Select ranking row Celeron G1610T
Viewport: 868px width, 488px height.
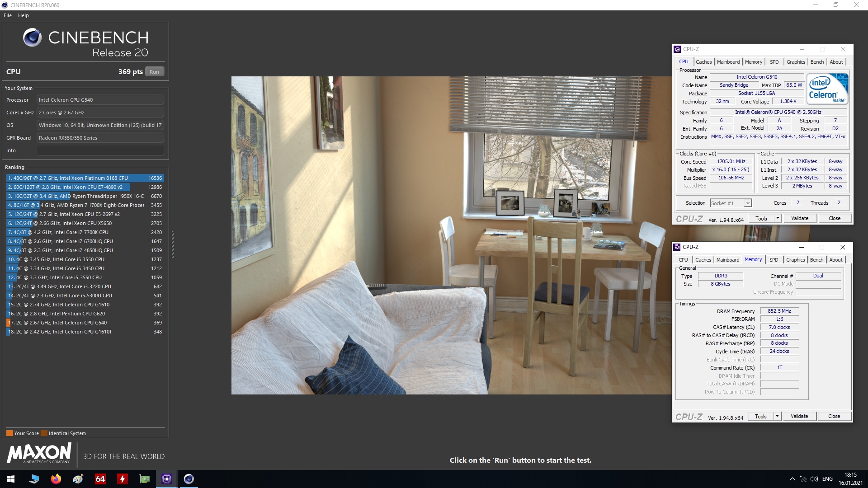point(85,332)
